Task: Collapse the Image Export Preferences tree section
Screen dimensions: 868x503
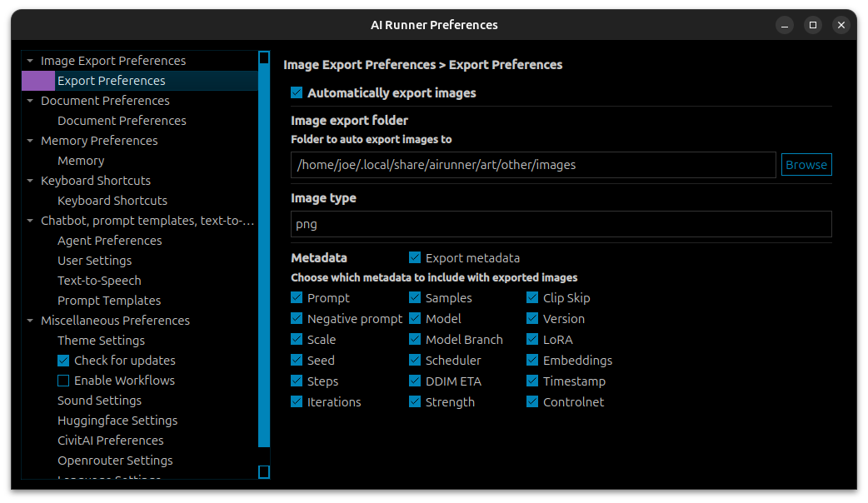Action: [30, 61]
